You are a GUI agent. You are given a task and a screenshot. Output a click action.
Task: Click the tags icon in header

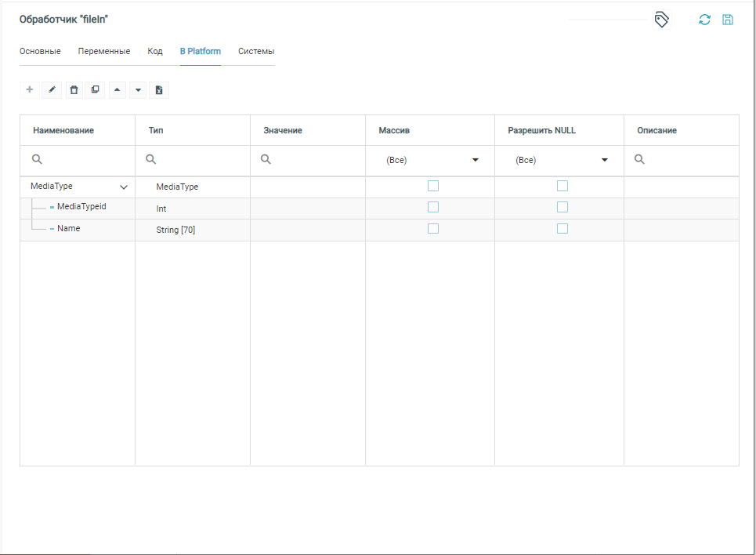tap(661, 20)
